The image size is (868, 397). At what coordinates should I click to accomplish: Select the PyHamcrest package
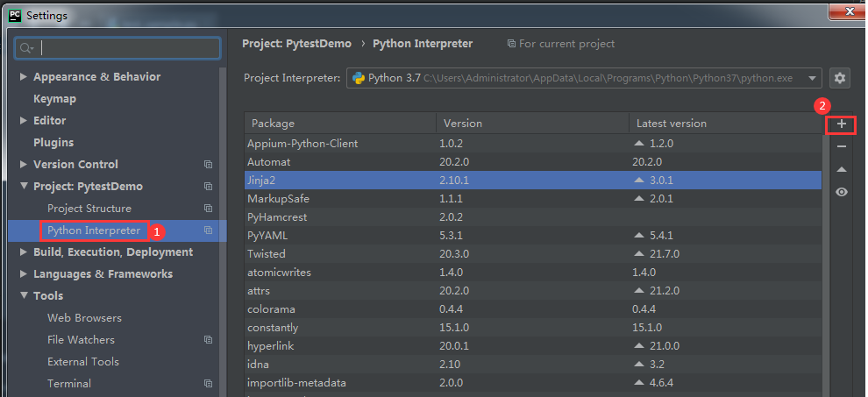coord(533,217)
